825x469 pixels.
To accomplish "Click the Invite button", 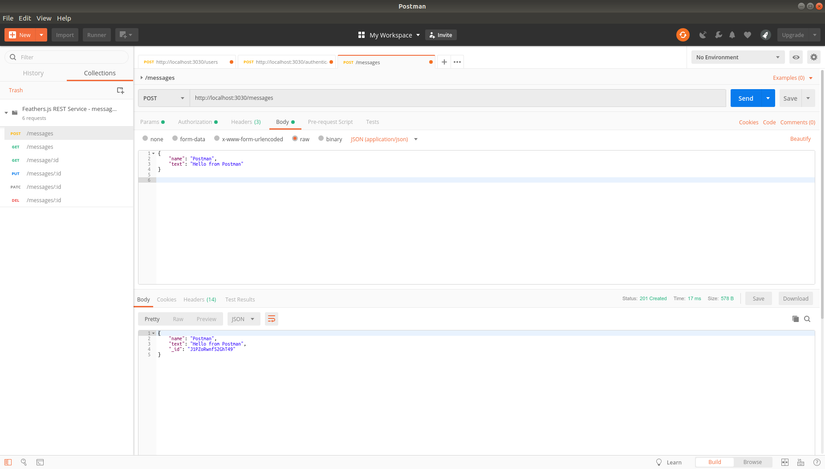I will 441,35.
